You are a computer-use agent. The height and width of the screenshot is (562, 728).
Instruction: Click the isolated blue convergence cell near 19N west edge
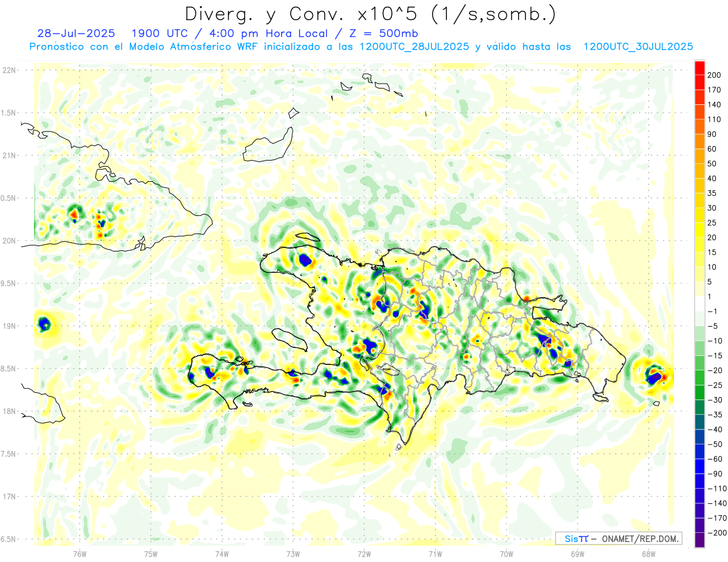(x=44, y=324)
